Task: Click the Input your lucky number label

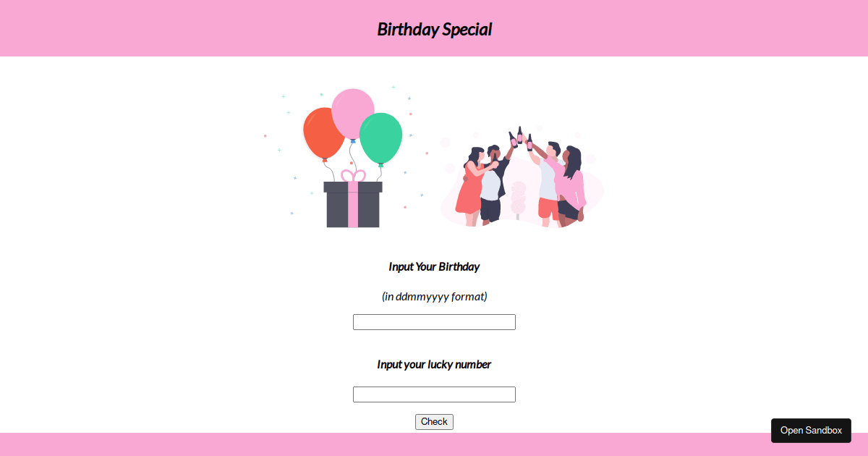Action: coord(434,364)
